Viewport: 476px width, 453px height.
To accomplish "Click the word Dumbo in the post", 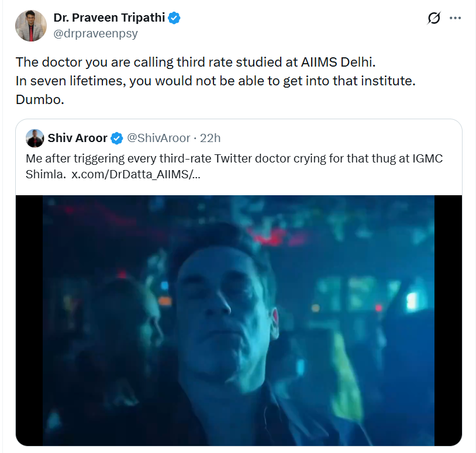I will click(x=40, y=99).
